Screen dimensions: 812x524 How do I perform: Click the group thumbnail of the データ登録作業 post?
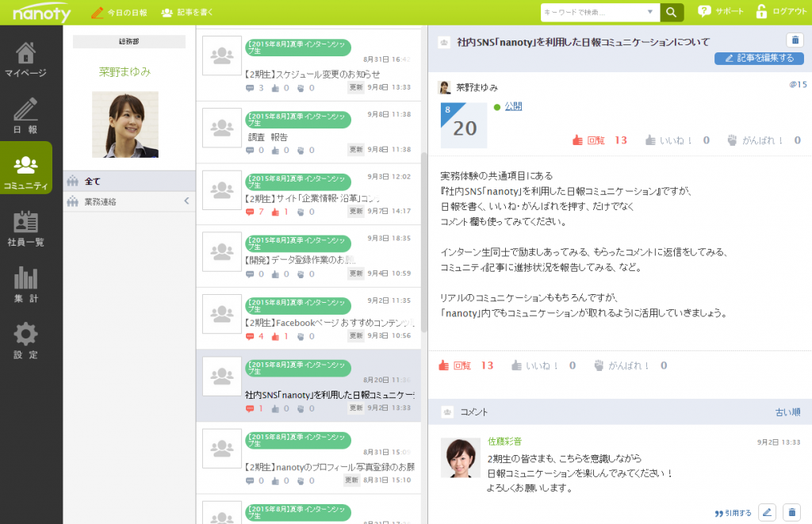(x=222, y=251)
